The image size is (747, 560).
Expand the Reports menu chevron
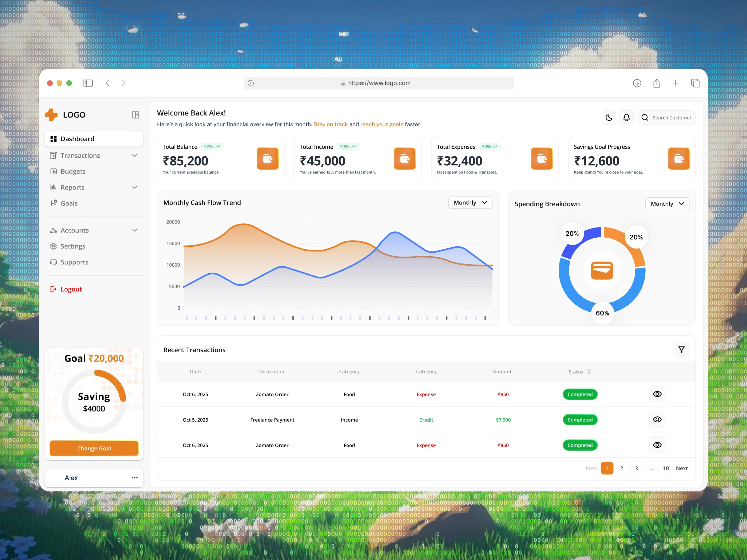(135, 187)
